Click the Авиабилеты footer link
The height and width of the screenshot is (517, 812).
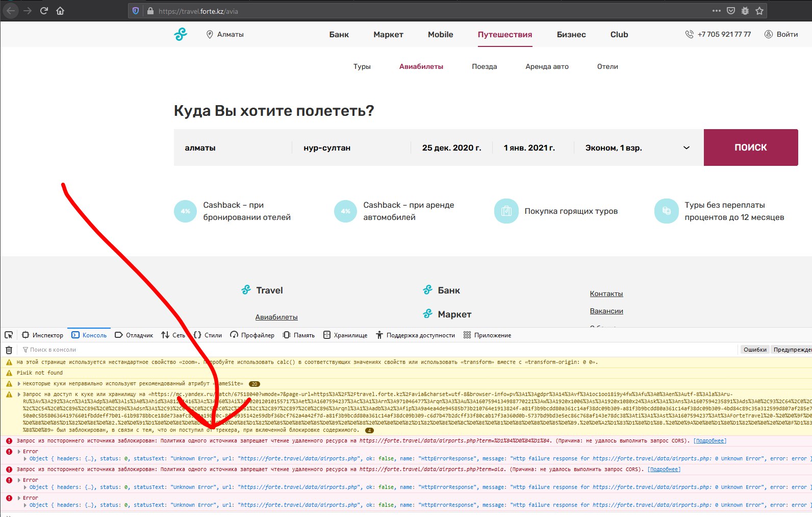[x=276, y=317]
